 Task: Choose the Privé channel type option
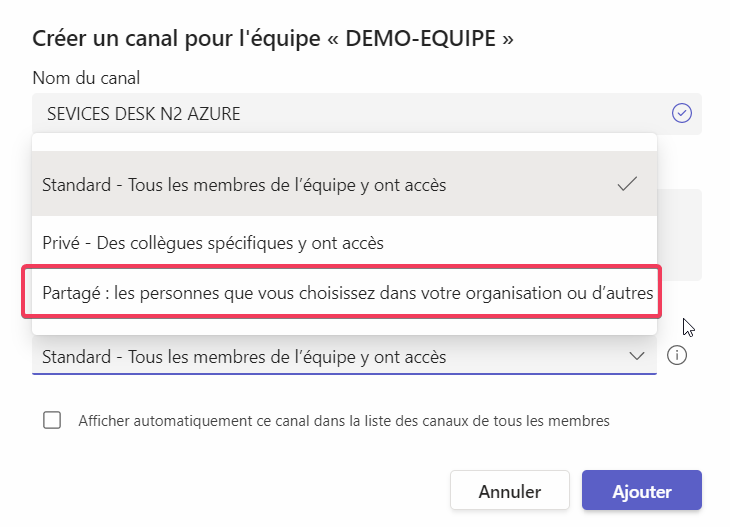[x=213, y=243]
